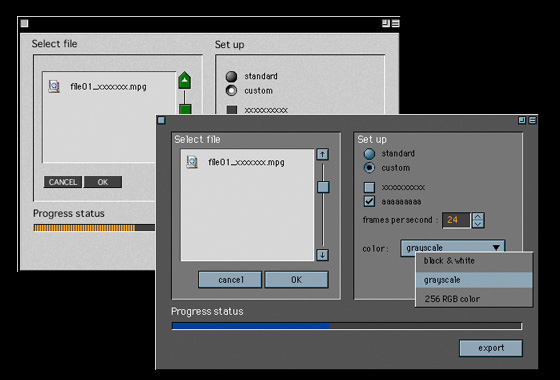The width and height of the screenshot is (560, 380).
Task: Click the square icon at the back window's top-left corner
Action: pyautogui.click(x=24, y=23)
